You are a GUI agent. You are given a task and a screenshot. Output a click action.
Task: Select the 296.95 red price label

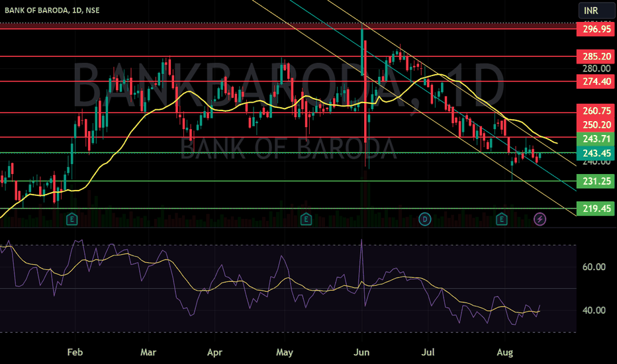point(596,29)
